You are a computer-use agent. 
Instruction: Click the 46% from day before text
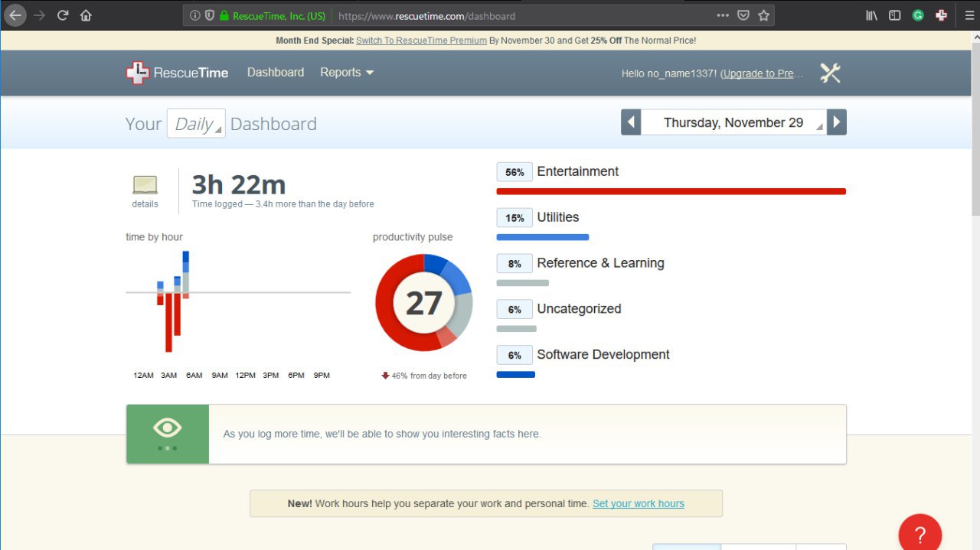[429, 376]
